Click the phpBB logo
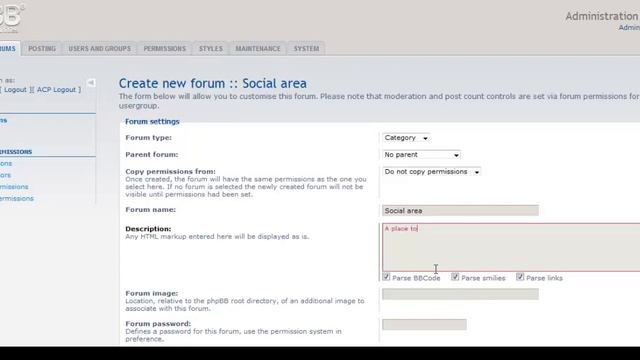640x360 pixels. [x=11, y=18]
